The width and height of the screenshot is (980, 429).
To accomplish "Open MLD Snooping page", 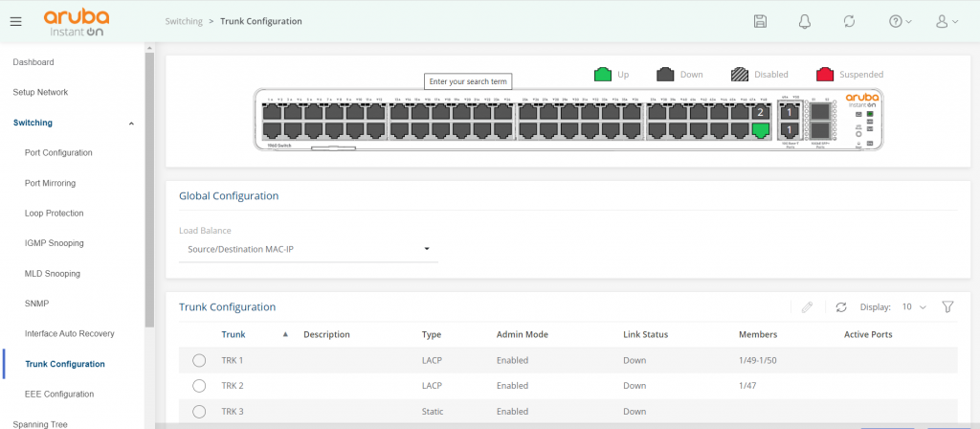I will coord(53,274).
